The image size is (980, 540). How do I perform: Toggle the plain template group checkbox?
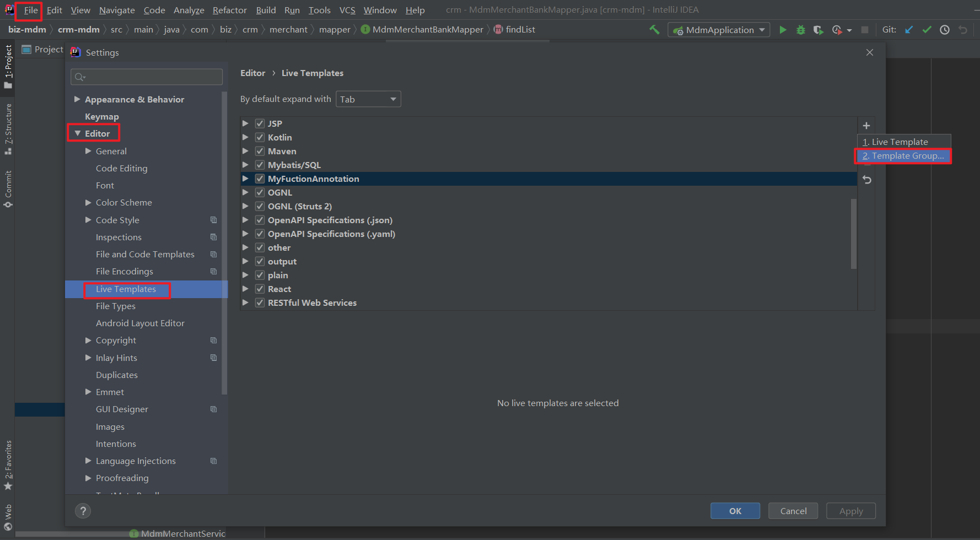(260, 275)
